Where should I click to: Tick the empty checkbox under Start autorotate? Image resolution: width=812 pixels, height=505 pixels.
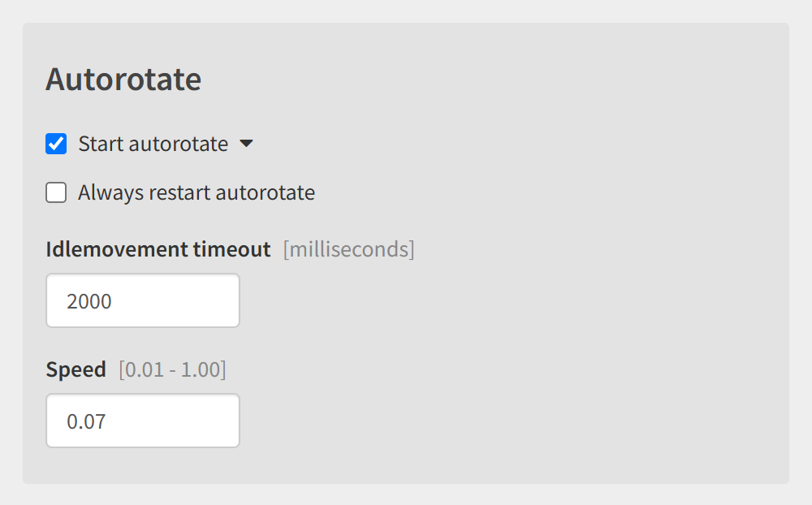click(x=56, y=192)
